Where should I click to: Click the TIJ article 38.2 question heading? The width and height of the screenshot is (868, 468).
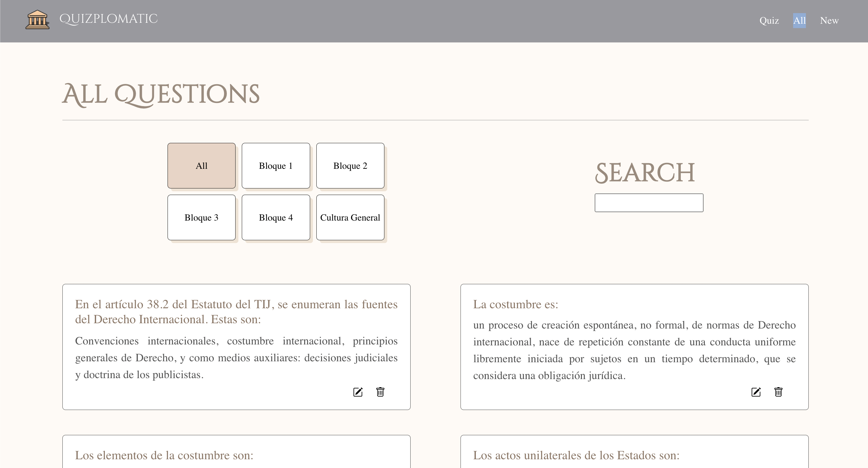(236, 312)
